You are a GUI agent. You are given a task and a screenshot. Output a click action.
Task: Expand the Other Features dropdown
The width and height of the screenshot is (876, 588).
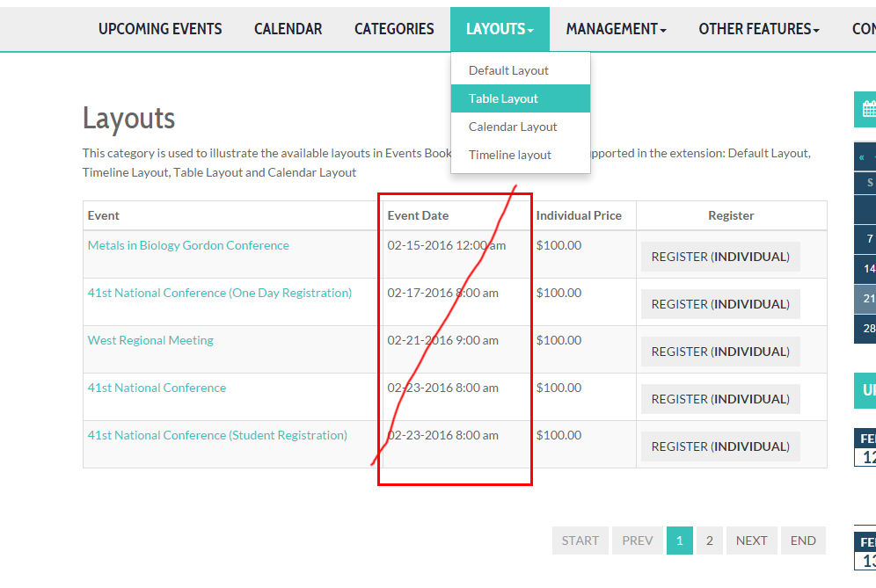[x=758, y=29]
